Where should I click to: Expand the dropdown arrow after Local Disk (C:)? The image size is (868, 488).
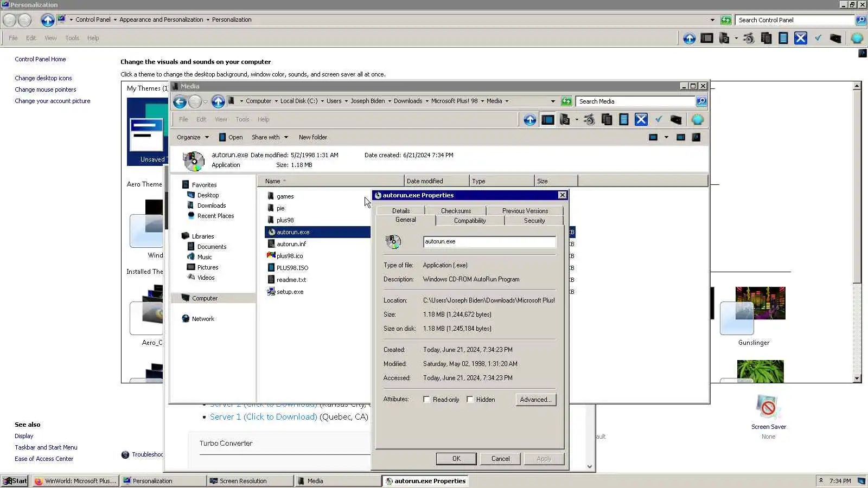click(322, 101)
